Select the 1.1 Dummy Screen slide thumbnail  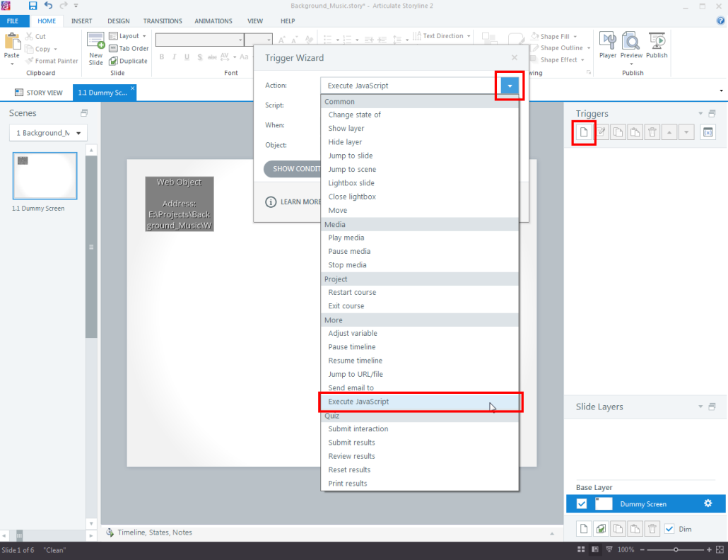[45, 175]
